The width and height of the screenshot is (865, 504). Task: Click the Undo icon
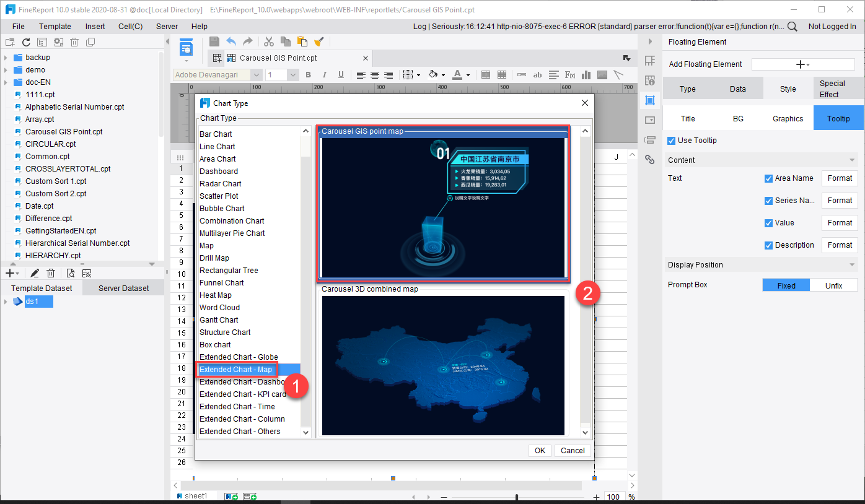[231, 41]
